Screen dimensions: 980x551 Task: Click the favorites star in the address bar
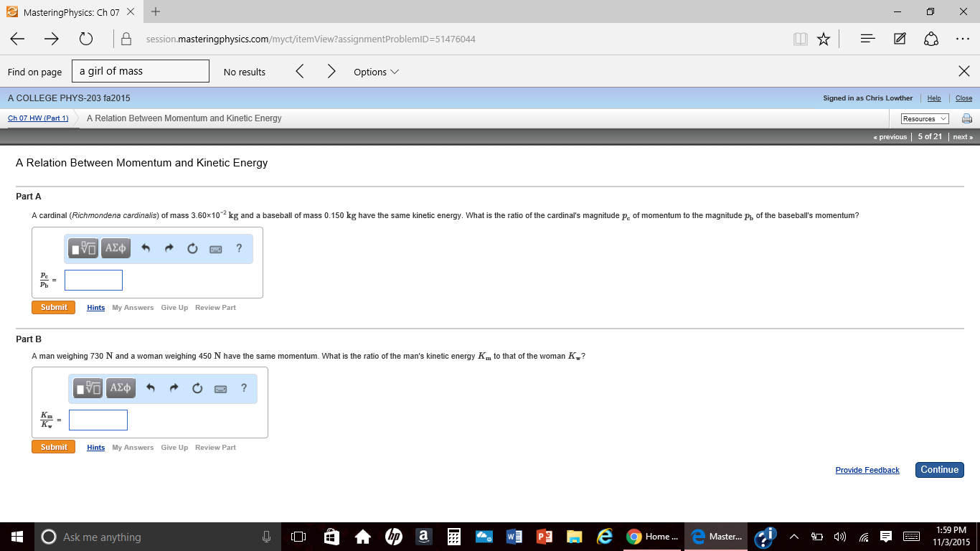point(824,39)
